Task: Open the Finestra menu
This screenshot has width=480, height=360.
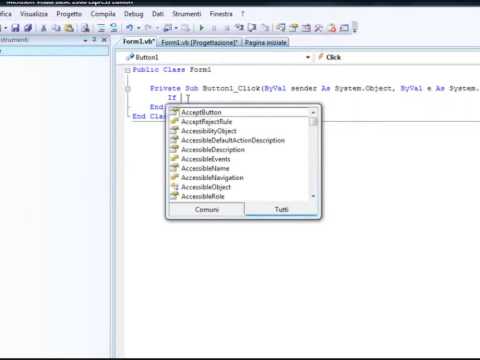Action: coord(221,14)
